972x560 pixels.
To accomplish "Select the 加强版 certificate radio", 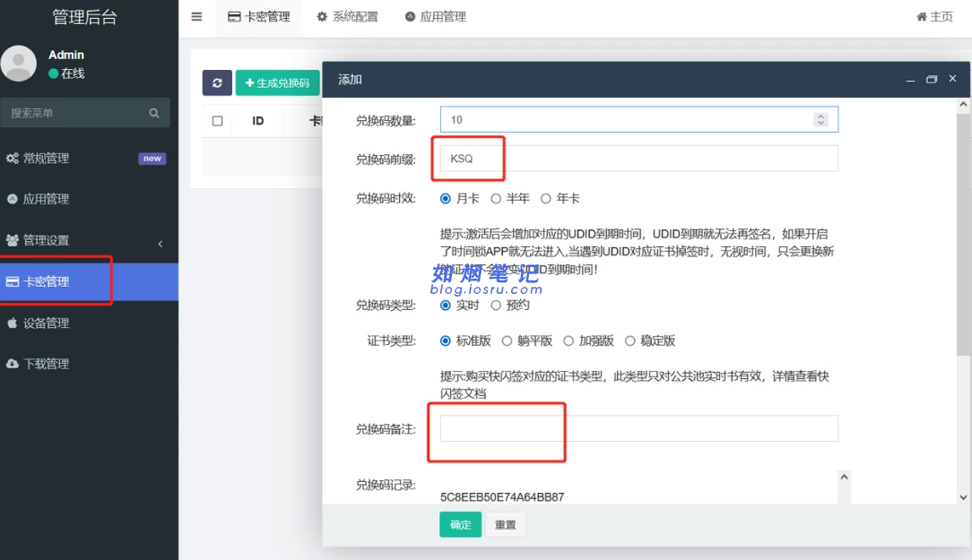I will pos(568,341).
